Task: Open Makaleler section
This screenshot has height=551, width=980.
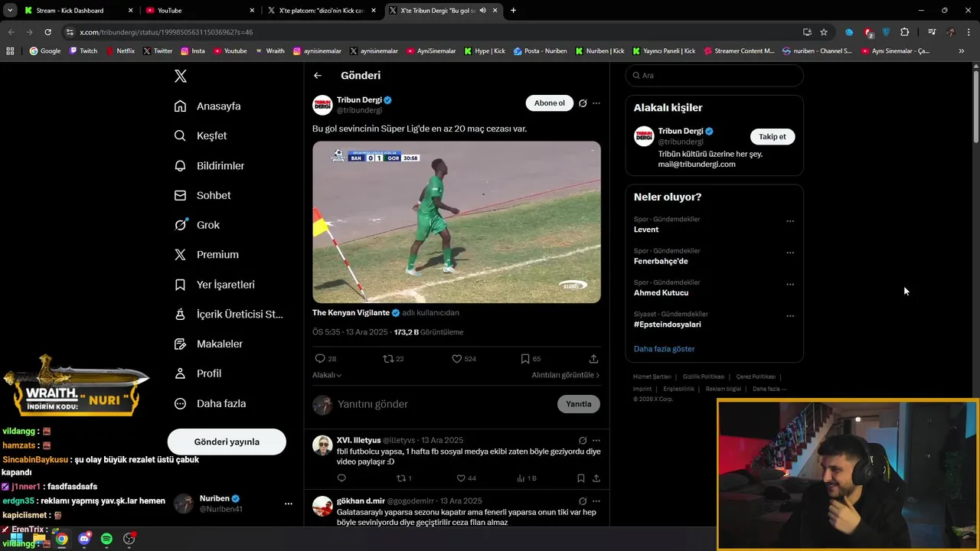Action: click(x=208, y=344)
